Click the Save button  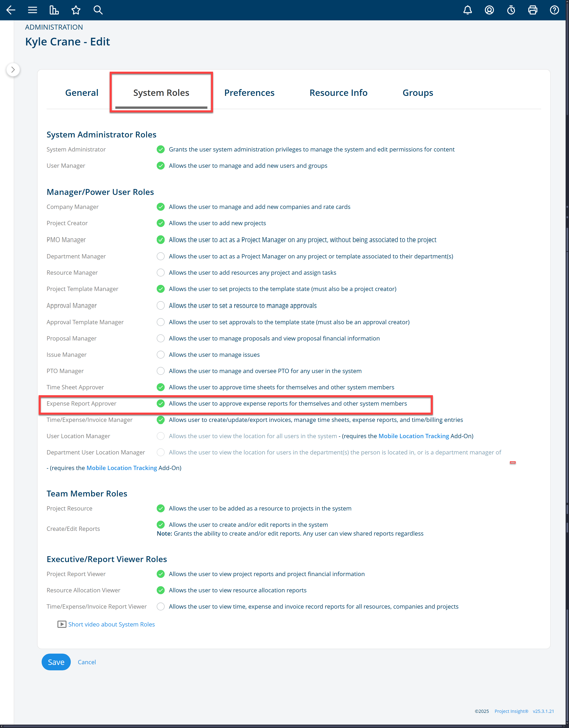click(56, 662)
